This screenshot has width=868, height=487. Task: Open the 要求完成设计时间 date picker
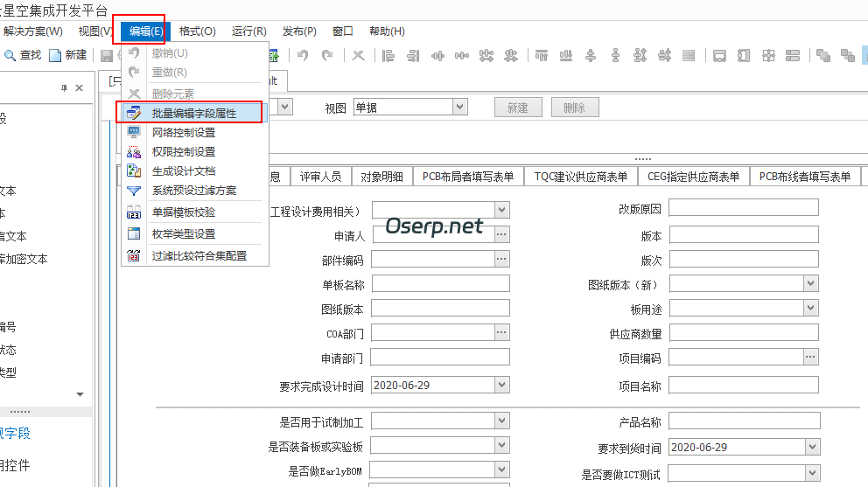pos(501,385)
